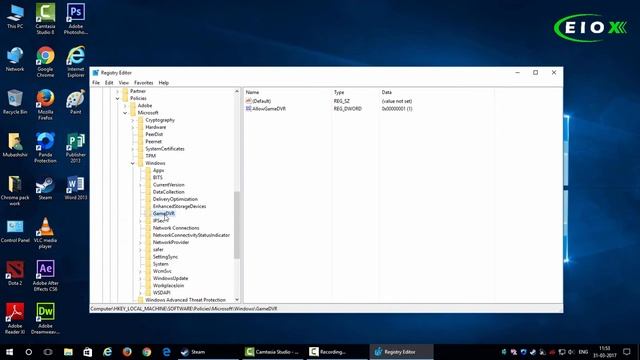Open the Mubashshir user folder

tap(15, 145)
